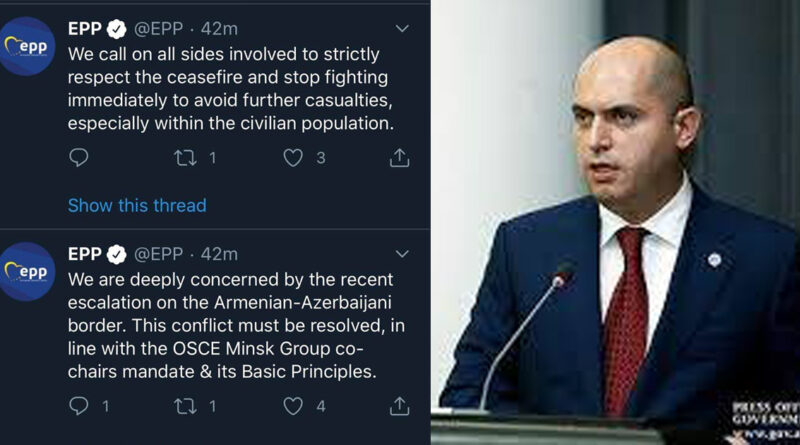Like the Armenian-Azerbaijani border tweet
800x445 pixels.
293,405
